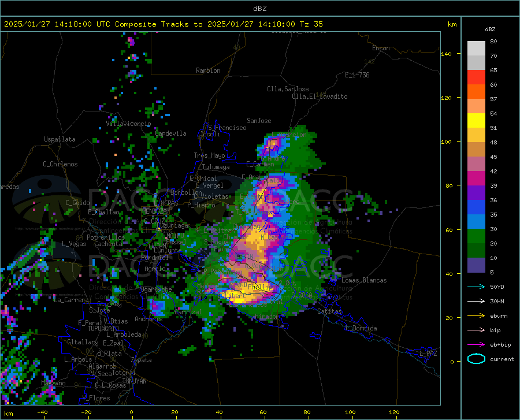The image size is (520, 420).
Task: Click the dark violet 10 dBZ swatch
Action: point(476,265)
